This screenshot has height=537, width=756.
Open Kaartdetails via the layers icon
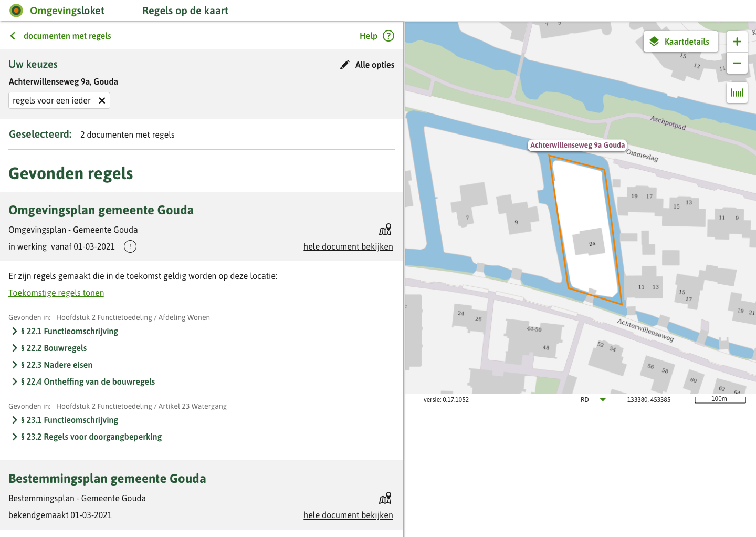coord(654,41)
